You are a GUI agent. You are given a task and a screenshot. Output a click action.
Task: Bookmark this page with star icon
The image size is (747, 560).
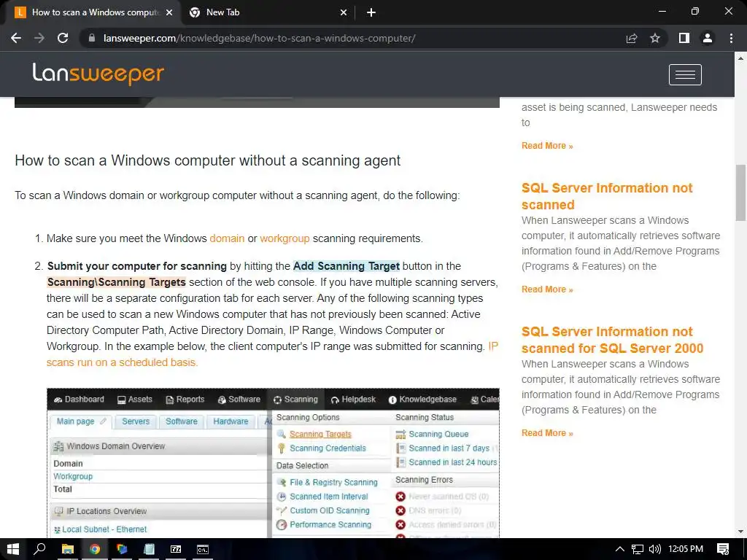click(655, 38)
